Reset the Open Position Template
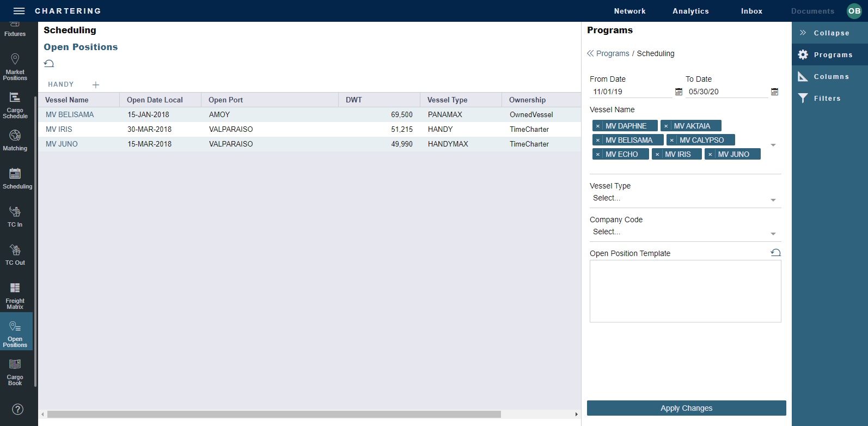Screen dimensions: 868x426 pos(776,253)
